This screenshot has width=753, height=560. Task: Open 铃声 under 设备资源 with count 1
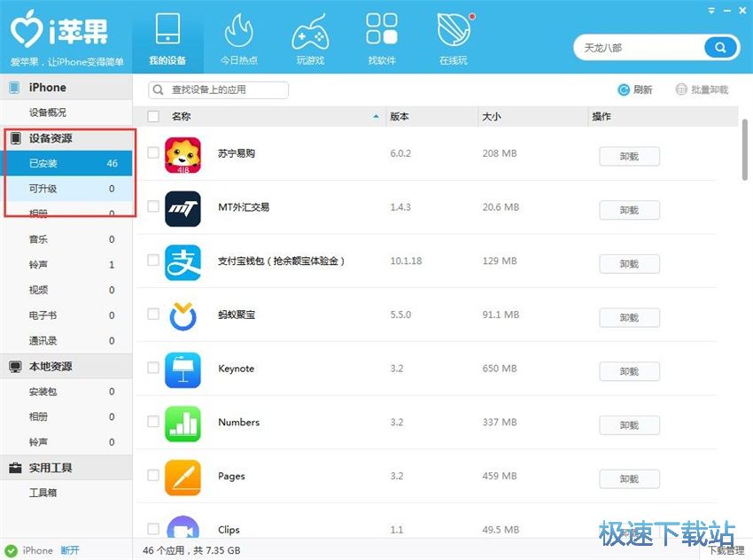(66, 265)
